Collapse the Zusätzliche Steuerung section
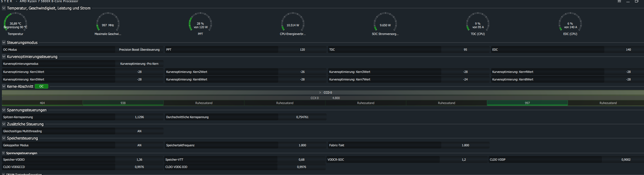This screenshot has width=644, height=175. pyautogui.click(x=4, y=124)
